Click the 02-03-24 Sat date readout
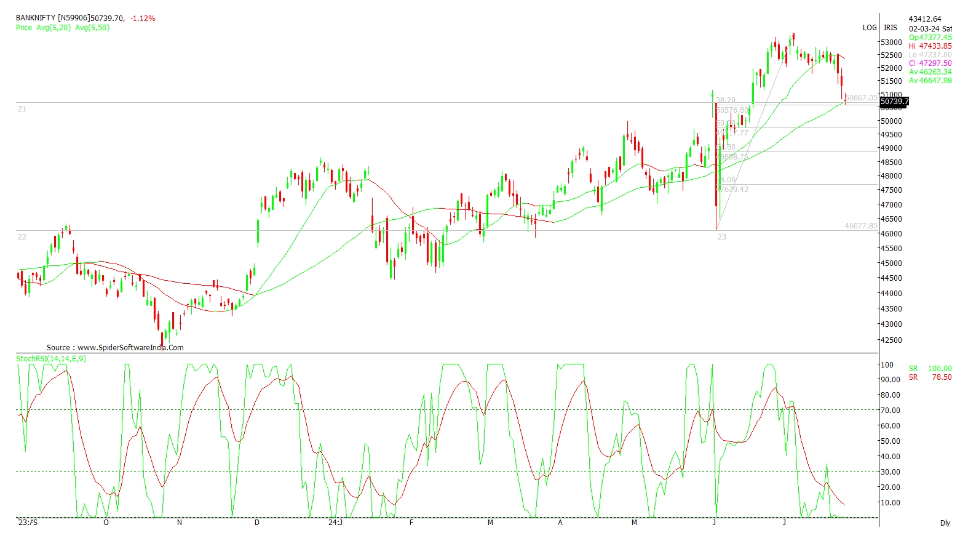The height and width of the screenshot is (548, 974). tap(929, 28)
